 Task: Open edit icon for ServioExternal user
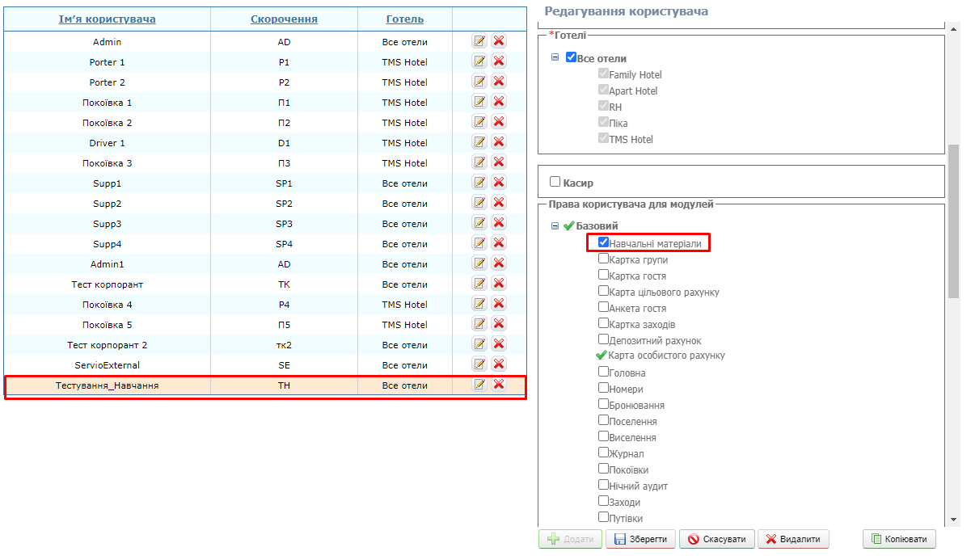[x=479, y=364]
